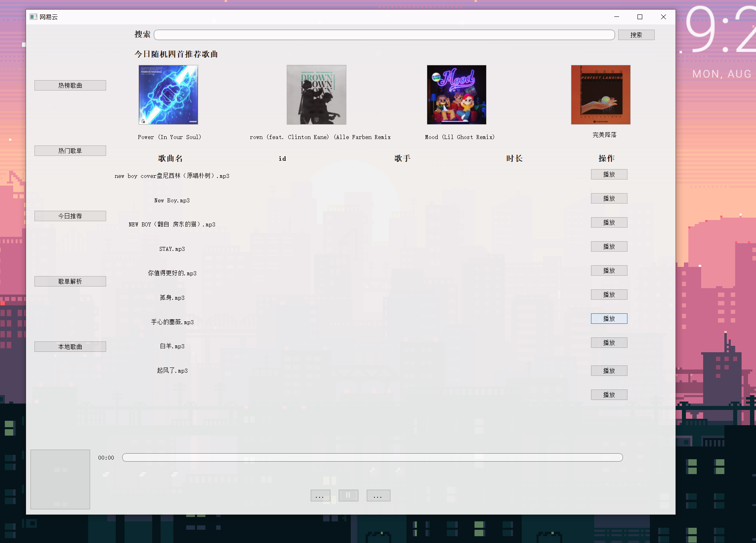
Task: Play the song 手心的蔷薇.mp3
Action: pyautogui.click(x=609, y=319)
